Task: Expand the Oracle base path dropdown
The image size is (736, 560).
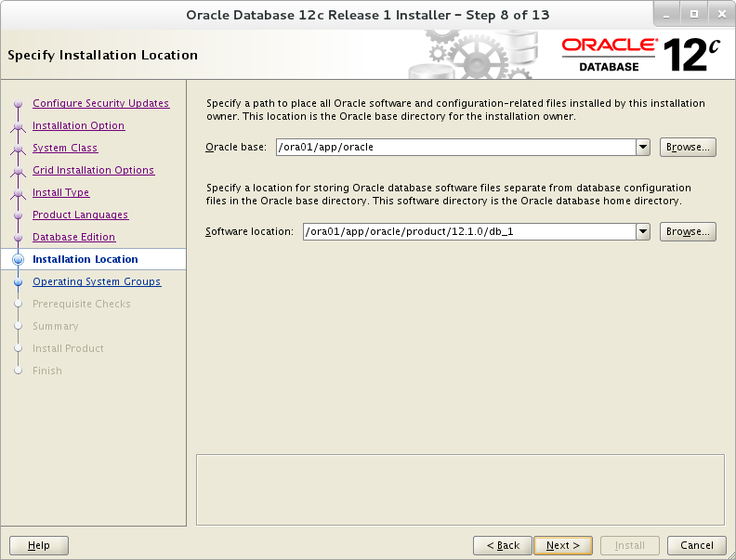Action: (643, 148)
